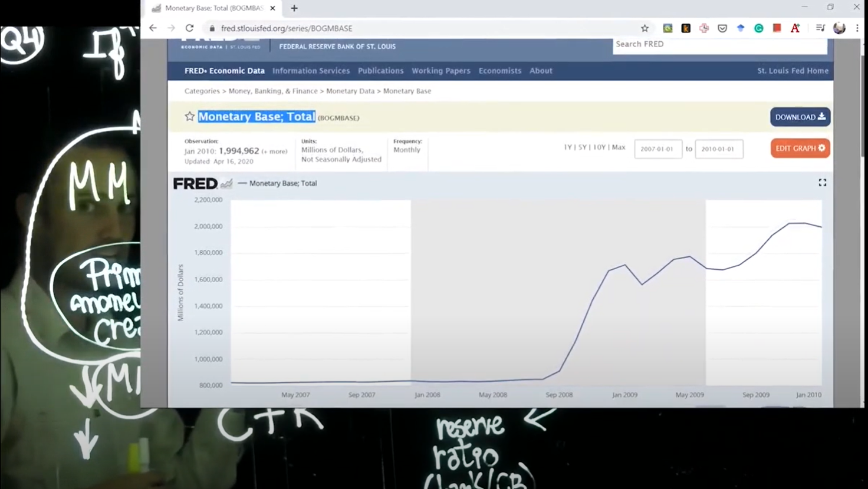The width and height of the screenshot is (868, 489).
Task: Open the Chrome profile avatar
Action: click(x=839, y=28)
